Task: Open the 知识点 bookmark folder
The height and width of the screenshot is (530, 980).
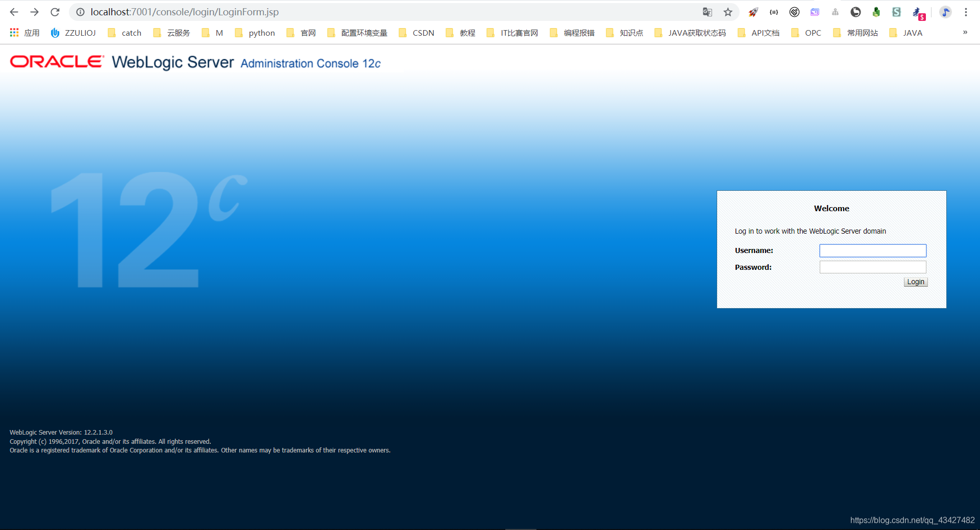Action: pyautogui.click(x=624, y=33)
